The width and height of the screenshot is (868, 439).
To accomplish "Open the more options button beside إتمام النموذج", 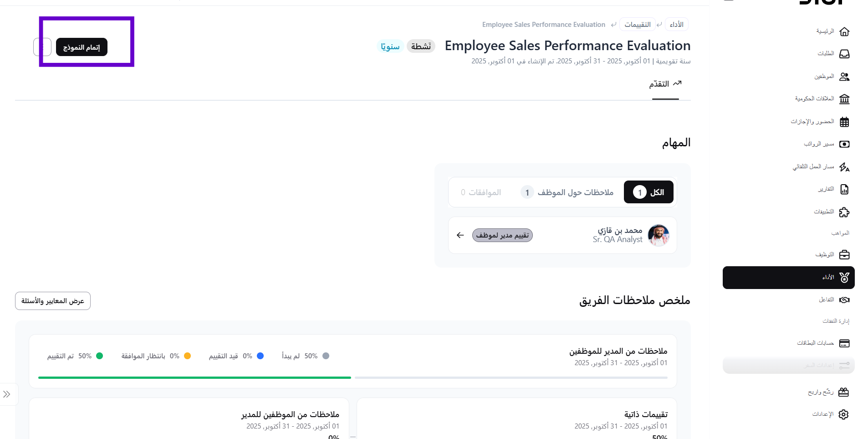I will (x=42, y=47).
